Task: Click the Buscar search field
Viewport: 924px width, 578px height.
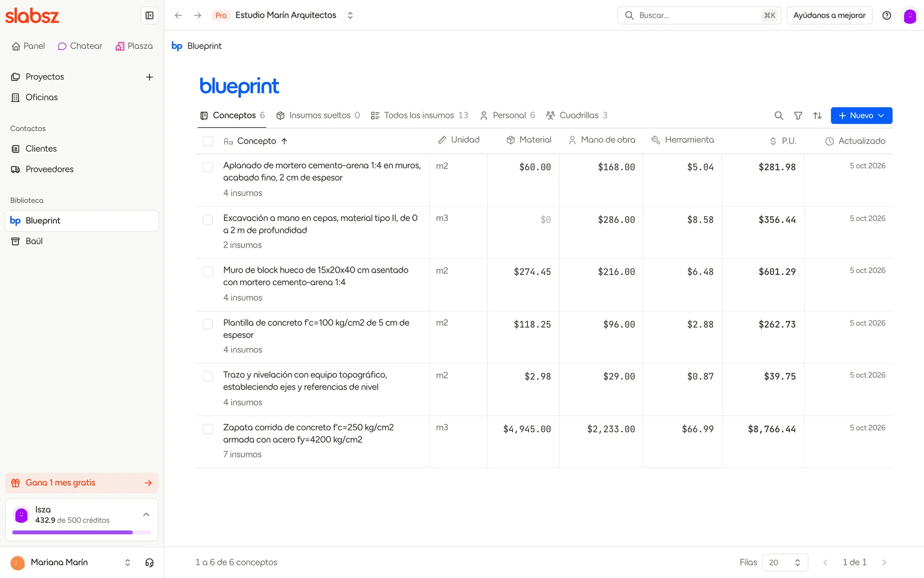Action: (x=699, y=15)
